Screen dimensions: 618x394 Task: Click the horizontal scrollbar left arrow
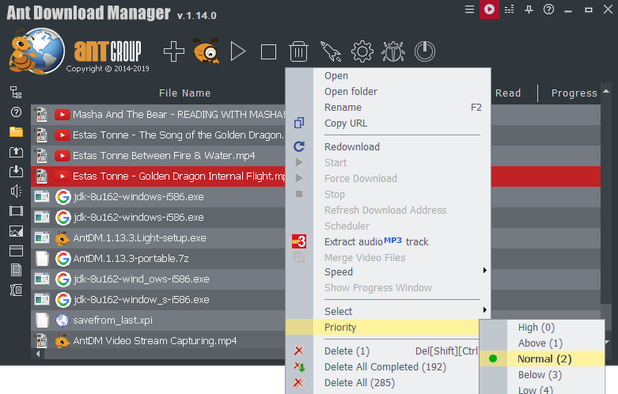click(x=38, y=354)
